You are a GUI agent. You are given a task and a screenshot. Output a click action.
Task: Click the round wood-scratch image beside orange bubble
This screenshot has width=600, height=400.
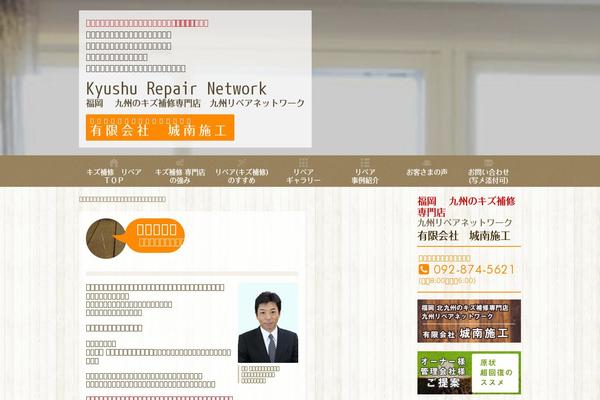tap(105, 238)
